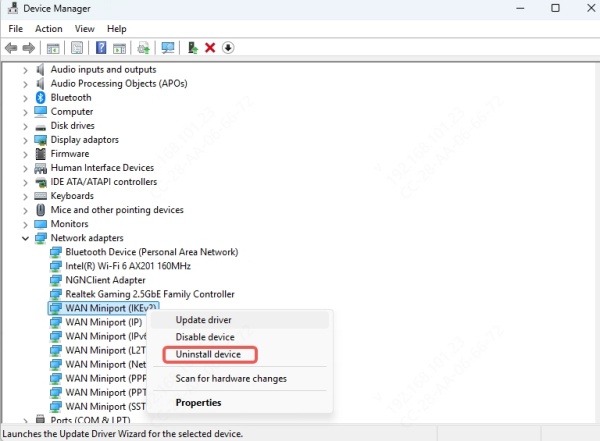Screen dimensions: 600x441
Task: Open the blue Help toolbar icon
Action: (101, 48)
